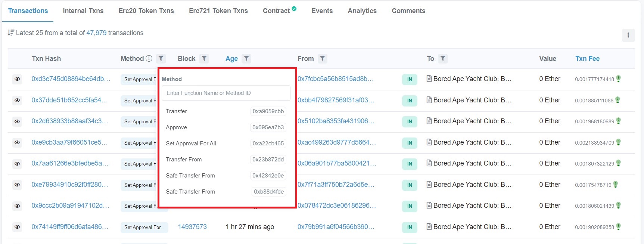Viewport: 644px width, 244px height.
Task: Open the To column filter icon
Action: (443, 59)
